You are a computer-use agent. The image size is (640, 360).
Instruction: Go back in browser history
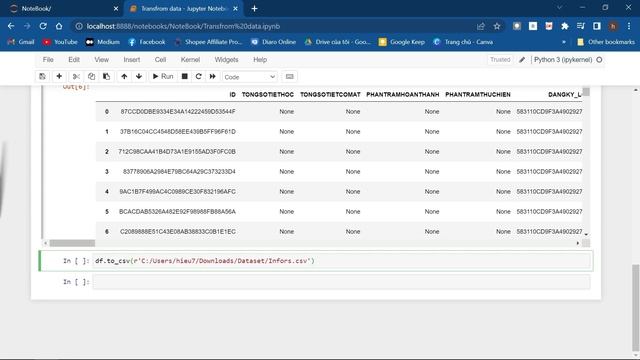coord(11,26)
